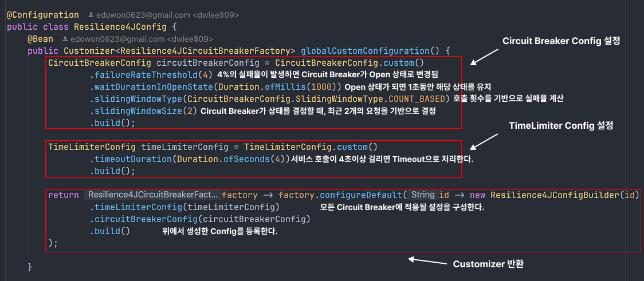
Task: Click the slidingWindowSize method call
Action: [138, 111]
